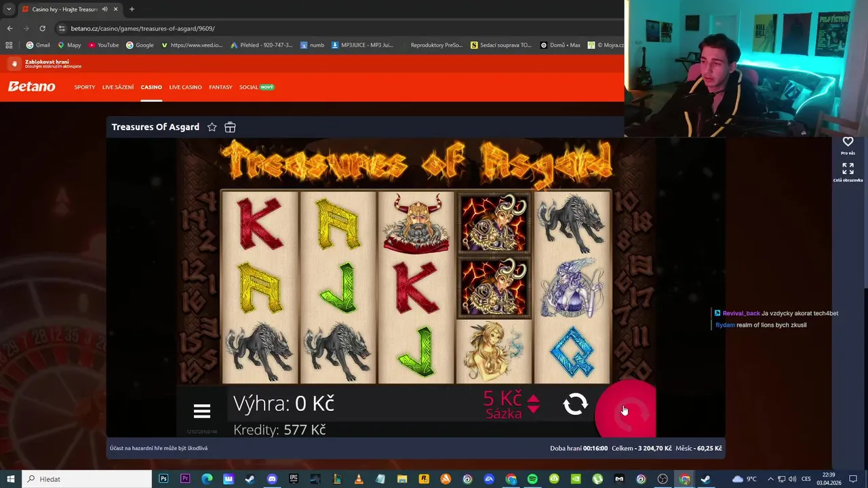This screenshot has height=488, width=868.
Task: Open the 9°C weather widget
Action: pos(744,479)
